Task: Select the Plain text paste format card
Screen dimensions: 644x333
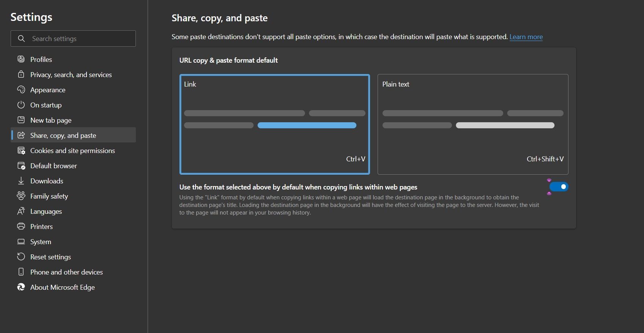Action: (473, 124)
